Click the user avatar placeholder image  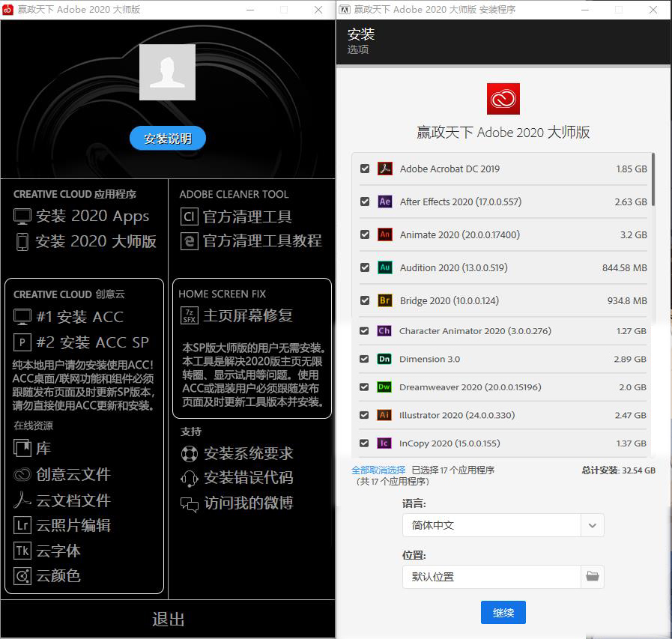point(168,72)
